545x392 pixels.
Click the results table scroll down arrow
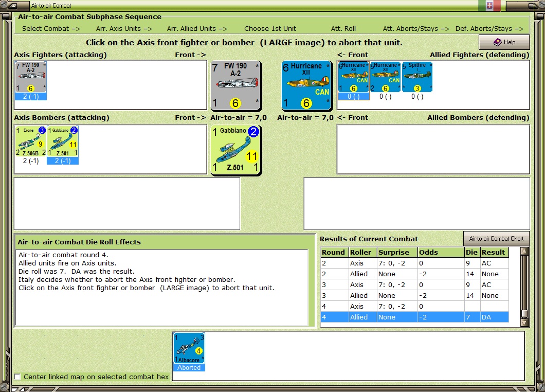[524, 323]
